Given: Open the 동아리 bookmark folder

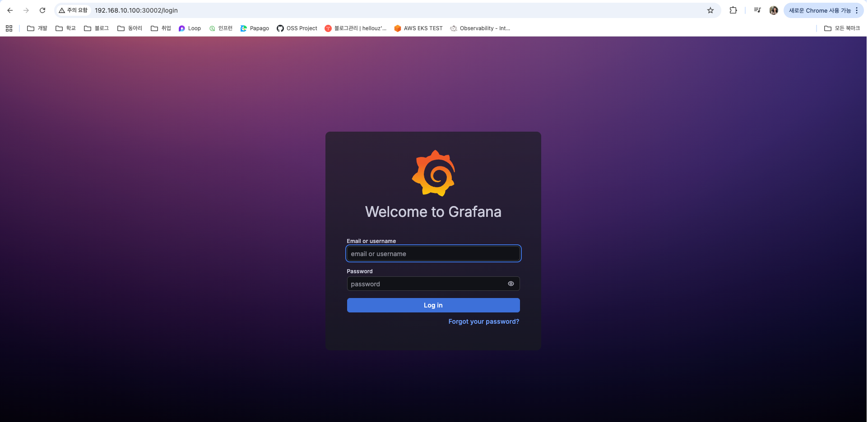Looking at the screenshot, I should (x=130, y=28).
